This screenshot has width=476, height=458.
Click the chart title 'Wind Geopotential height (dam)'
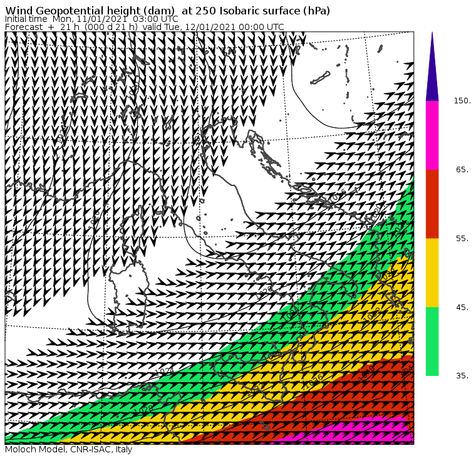[90, 11]
